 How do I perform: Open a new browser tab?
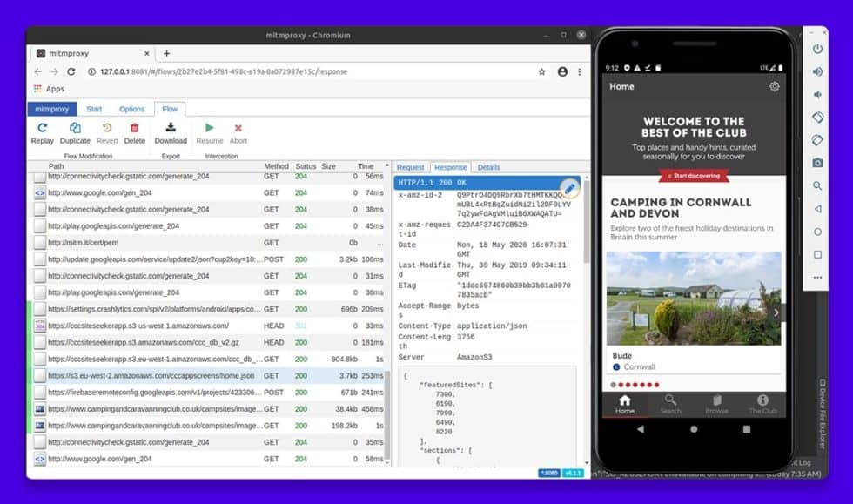(166, 53)
